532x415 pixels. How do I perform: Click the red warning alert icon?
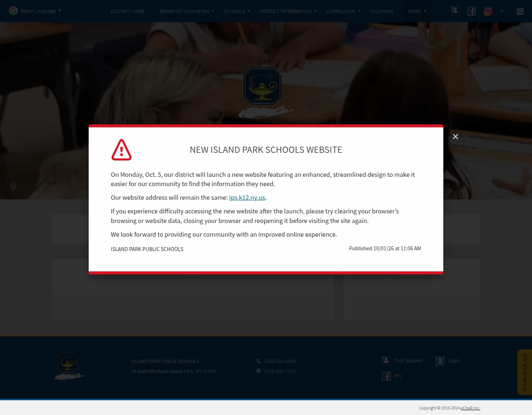pos(122,150)
